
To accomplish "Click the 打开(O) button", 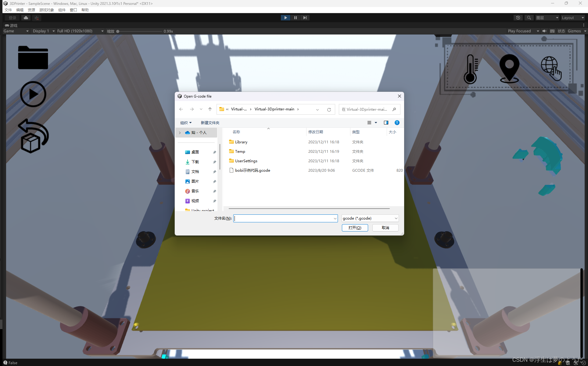I will 355,228.
